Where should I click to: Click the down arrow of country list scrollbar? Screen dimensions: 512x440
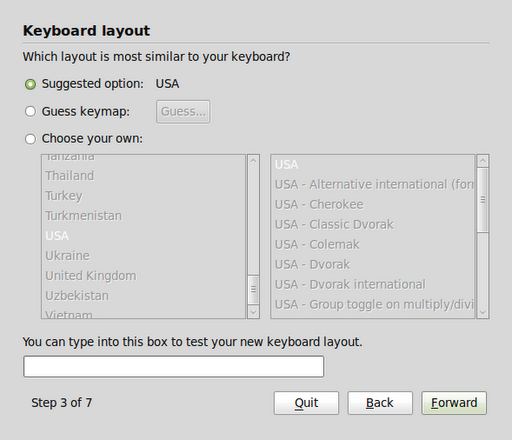click(x=253, y=312)
